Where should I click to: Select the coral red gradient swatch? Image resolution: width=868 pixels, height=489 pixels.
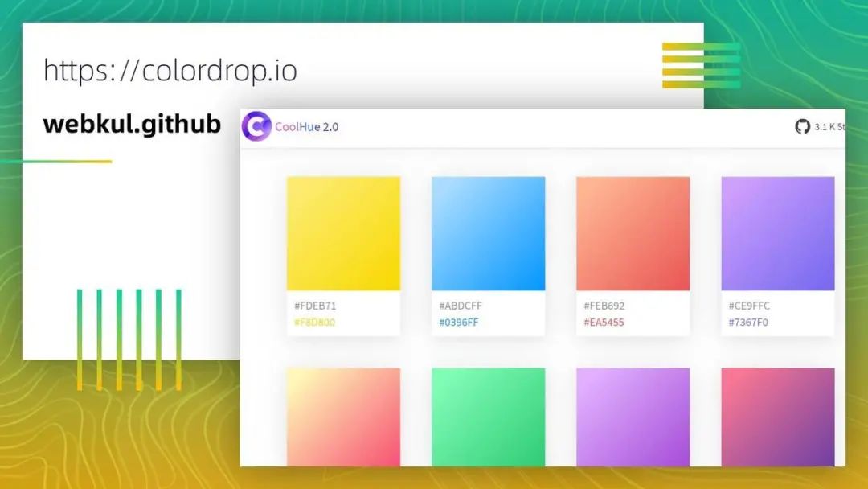pyautogui.click(x=633, y=233)
